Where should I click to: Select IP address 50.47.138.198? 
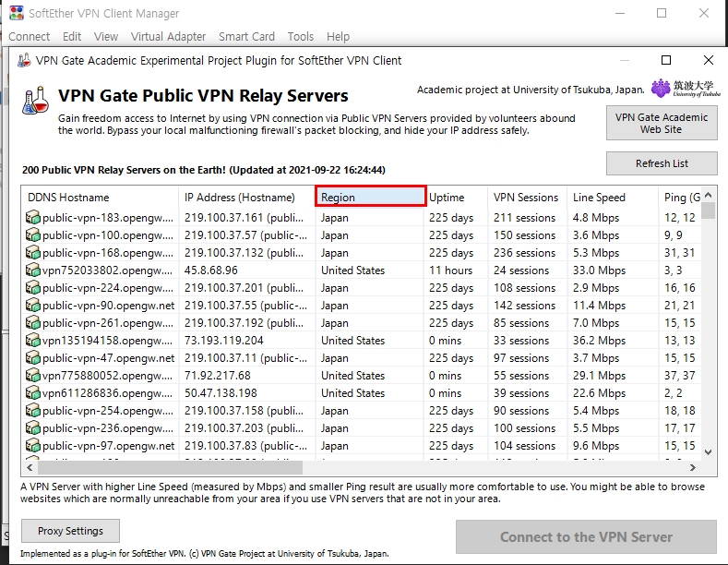point(221,393)
